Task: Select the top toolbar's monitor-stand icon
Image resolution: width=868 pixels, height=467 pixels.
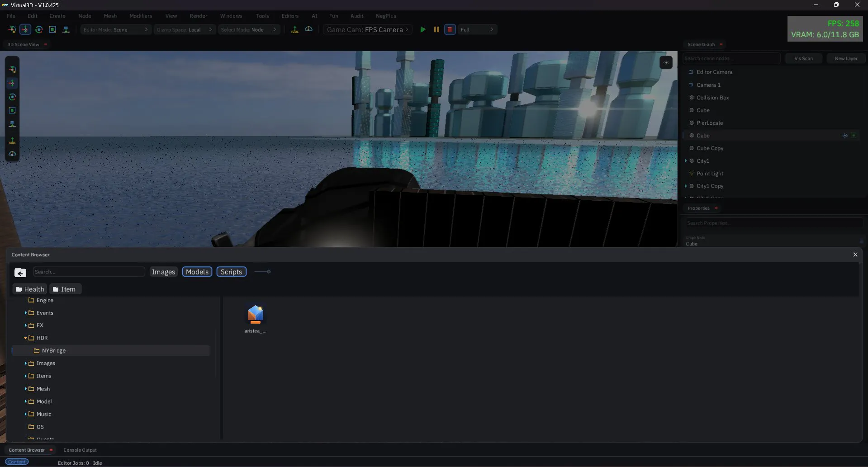Action: (66, 29)
